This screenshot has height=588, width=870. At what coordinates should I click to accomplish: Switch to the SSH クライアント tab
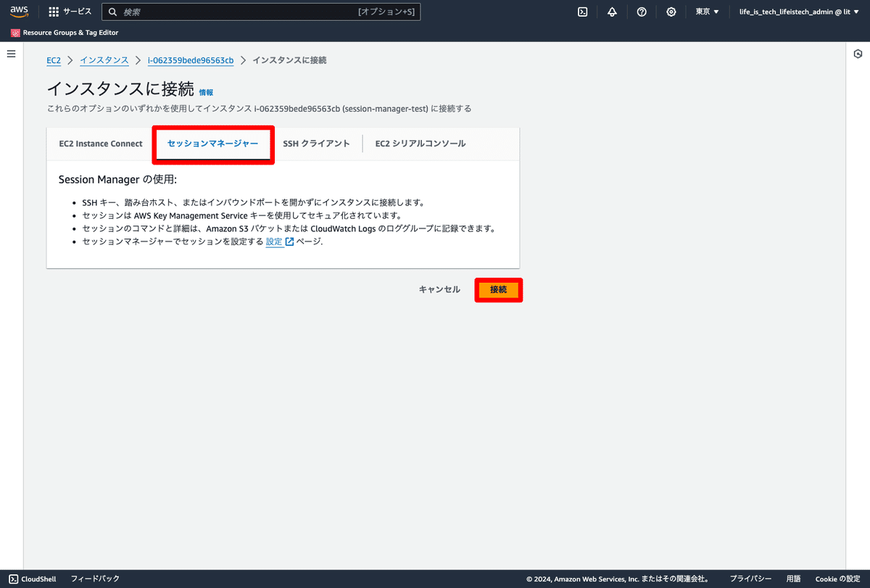(x=316, y=144)
